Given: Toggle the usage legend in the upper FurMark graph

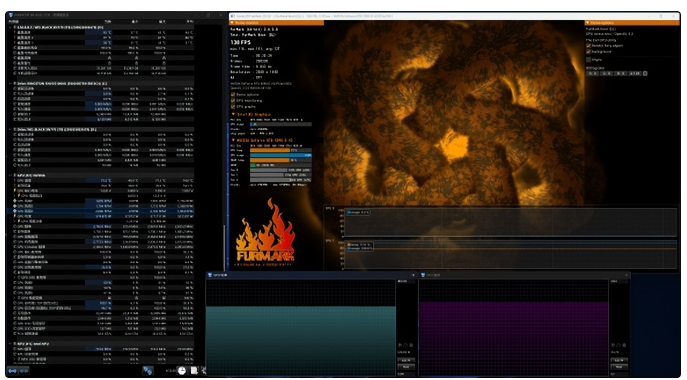Looking at the screenshot, I should 358,213.
